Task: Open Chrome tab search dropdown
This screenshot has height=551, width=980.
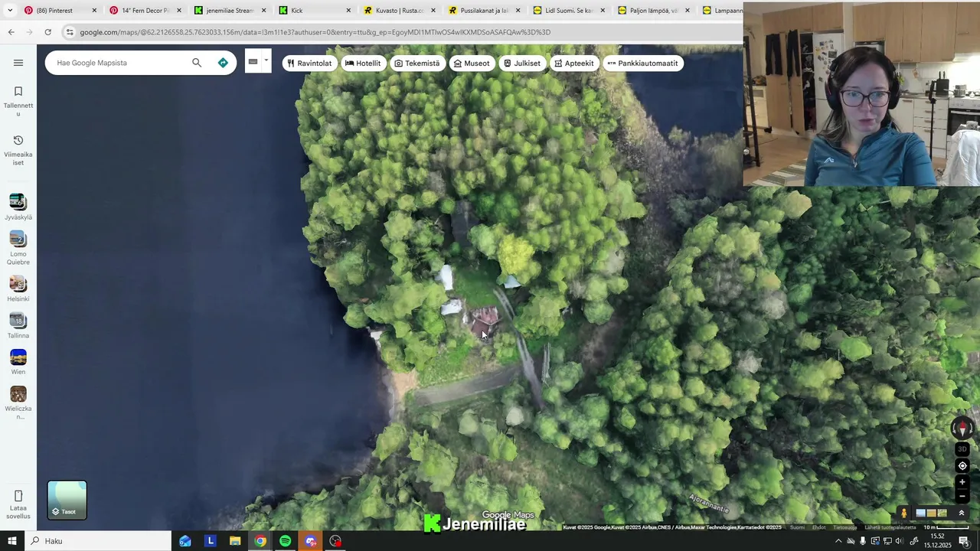Action: pyautogui.click(x=9, y=11)
